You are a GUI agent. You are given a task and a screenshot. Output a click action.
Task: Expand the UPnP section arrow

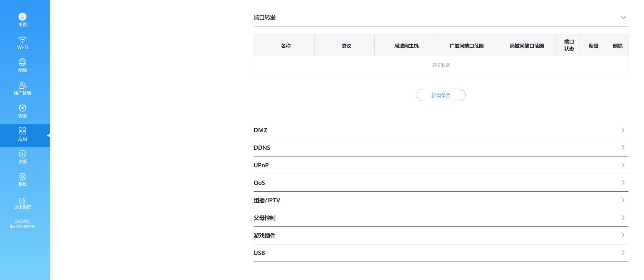pos(623,165)
